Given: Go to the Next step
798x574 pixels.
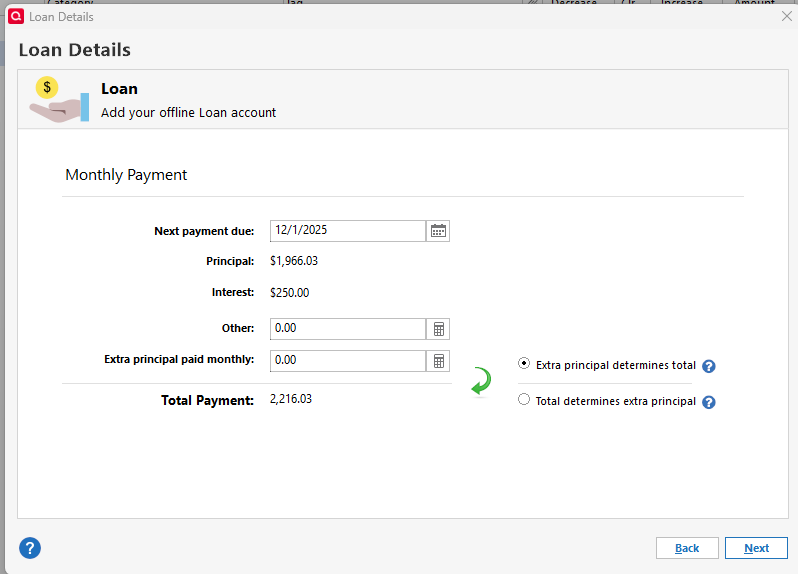Looking at the screenshot, I should [x=756, y=548].
